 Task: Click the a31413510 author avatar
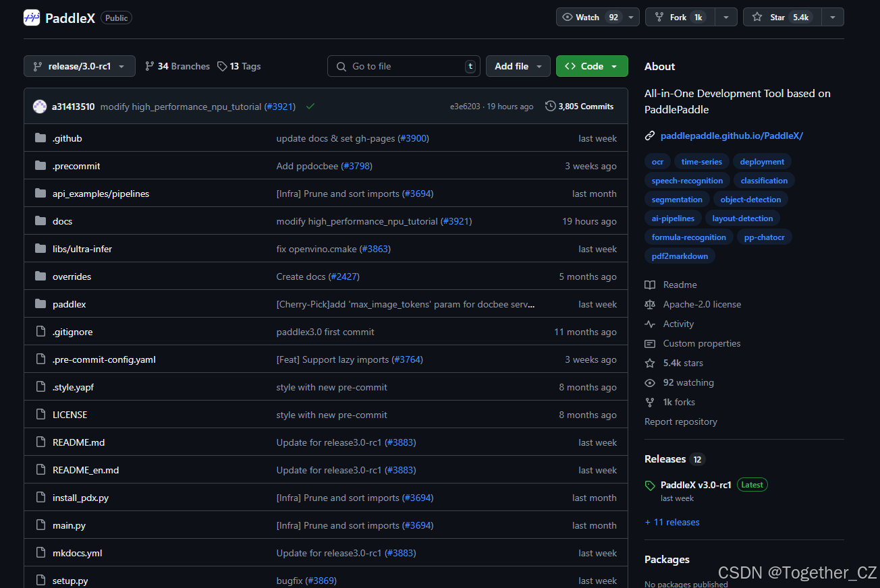40,107
